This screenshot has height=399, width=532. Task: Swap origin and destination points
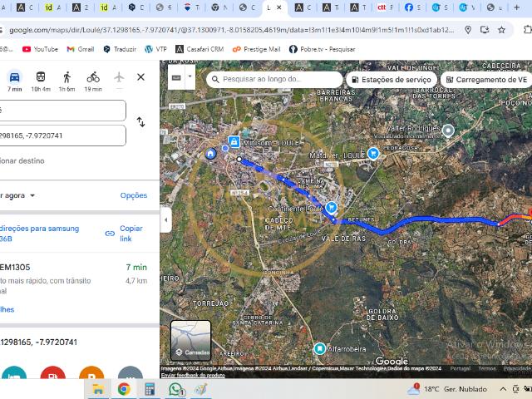point(140,122)
